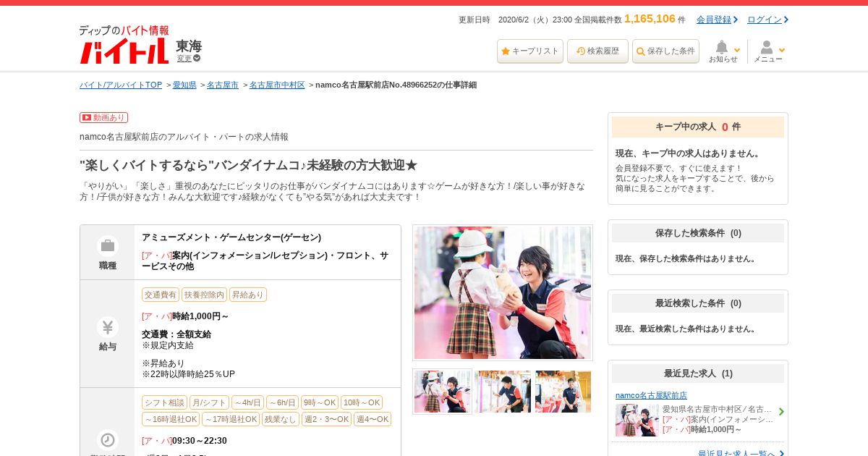The height and width of the screenshot is (456, 868).
Task: Open 最近見た求人一覧へ link
Action: [x=736, y=454]
